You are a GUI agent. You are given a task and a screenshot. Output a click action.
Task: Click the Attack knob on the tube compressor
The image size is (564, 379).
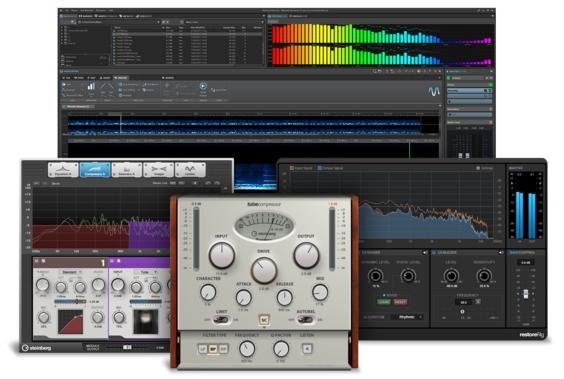click(x=244, y=298)
